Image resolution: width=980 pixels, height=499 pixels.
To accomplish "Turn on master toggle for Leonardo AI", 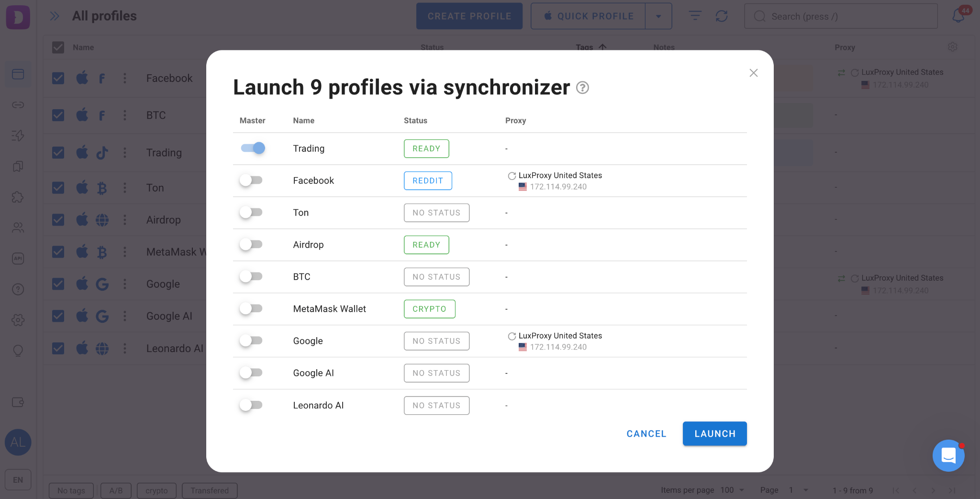I will (x=251, y=405).
